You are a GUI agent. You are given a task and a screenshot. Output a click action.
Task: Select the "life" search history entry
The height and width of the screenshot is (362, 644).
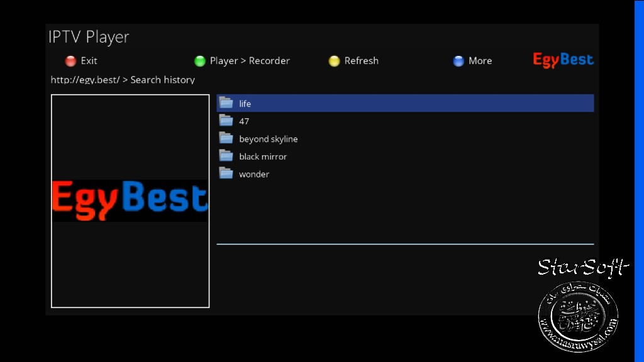(405, 103)
